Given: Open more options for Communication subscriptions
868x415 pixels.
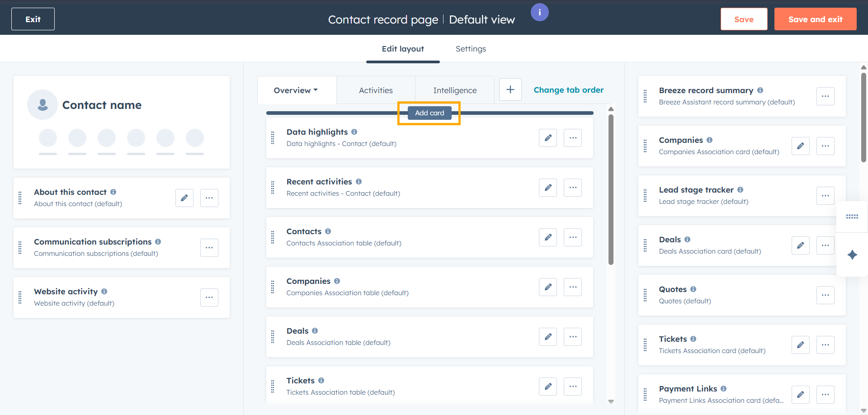Looking at the screenshot, I should tap(209, 248).
